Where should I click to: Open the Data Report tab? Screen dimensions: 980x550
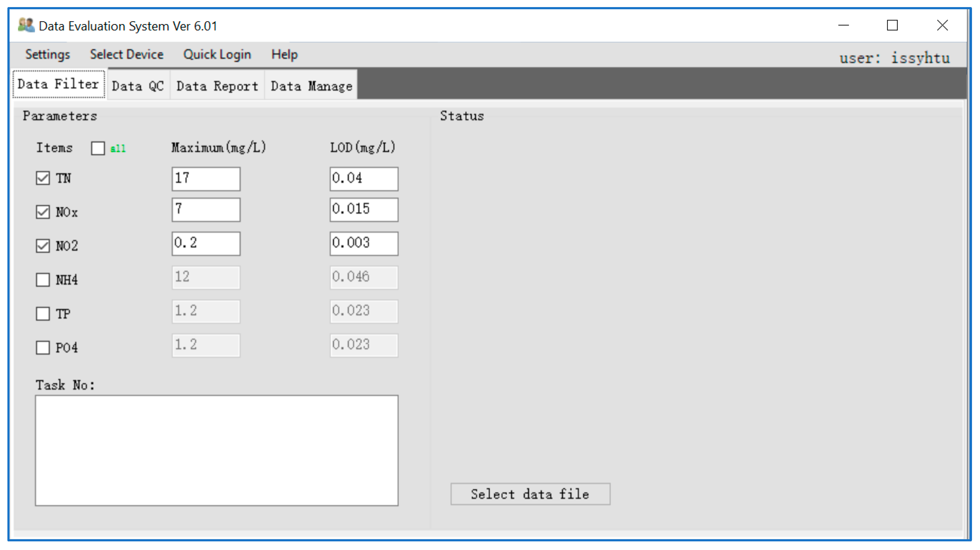tap(217, 86)
